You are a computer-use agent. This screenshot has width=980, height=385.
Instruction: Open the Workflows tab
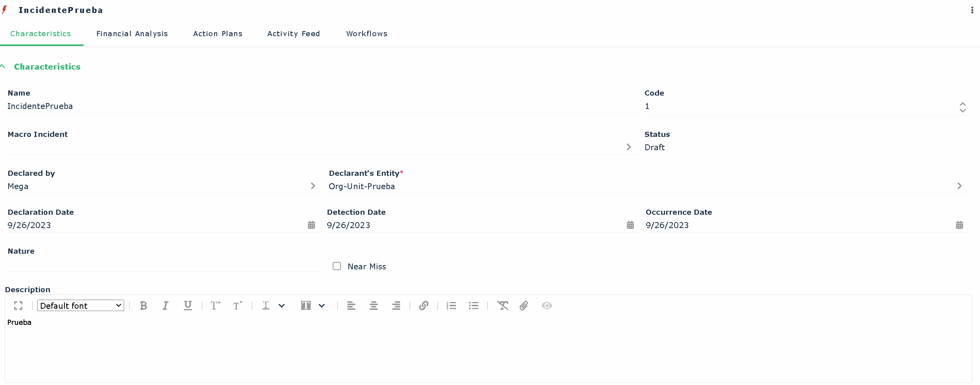(367, 34)
